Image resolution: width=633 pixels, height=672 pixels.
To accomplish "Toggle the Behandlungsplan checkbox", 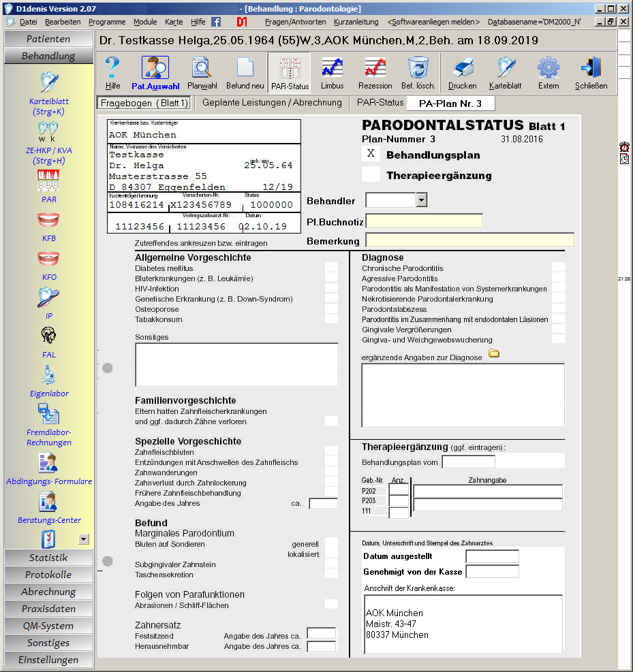I will click(371, 153).
